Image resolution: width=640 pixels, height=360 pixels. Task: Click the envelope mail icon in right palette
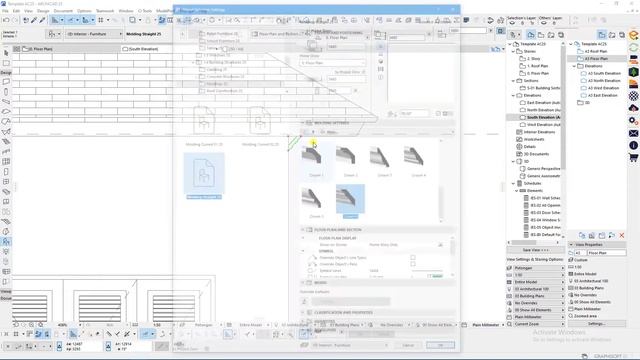pyautogui.click(x=633, y=133)
